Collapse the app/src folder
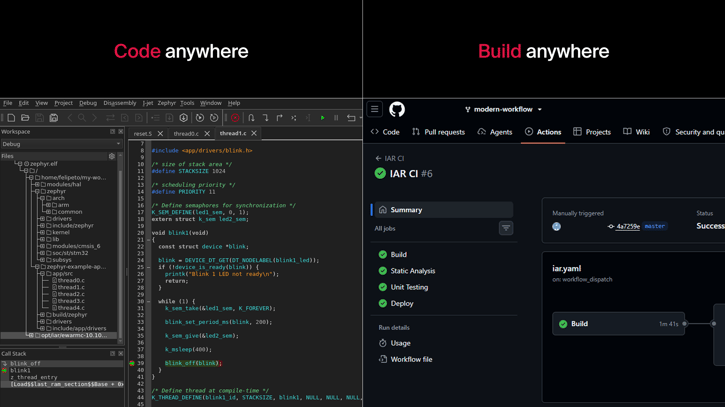The image size is (725, 407). point(43,274)
